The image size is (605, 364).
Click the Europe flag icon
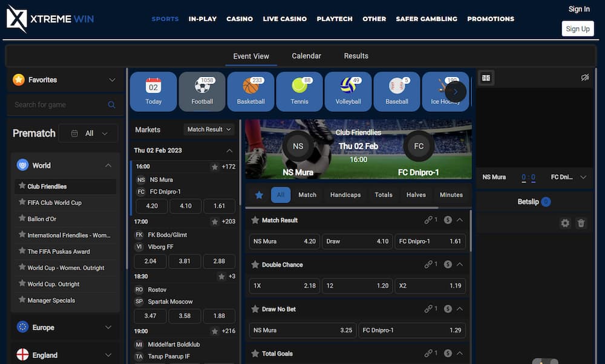[23, 327]
